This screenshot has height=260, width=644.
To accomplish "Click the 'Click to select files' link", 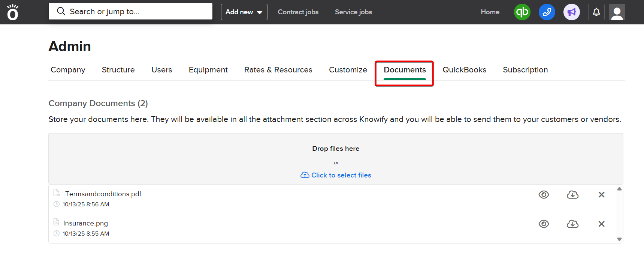I will point(336,175).
